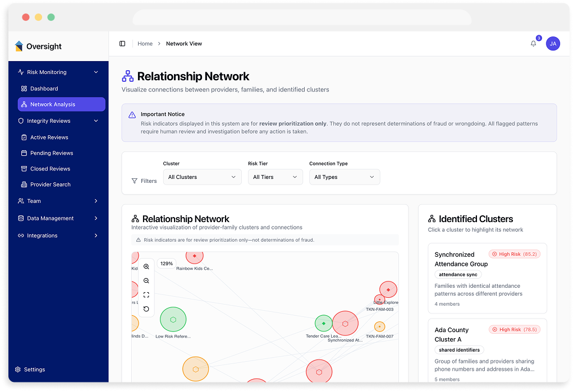Image resolution: width=574 pixels, height=392 pixels.
Task: Select the zoom out magnifier control
Action: pos(146,280)
